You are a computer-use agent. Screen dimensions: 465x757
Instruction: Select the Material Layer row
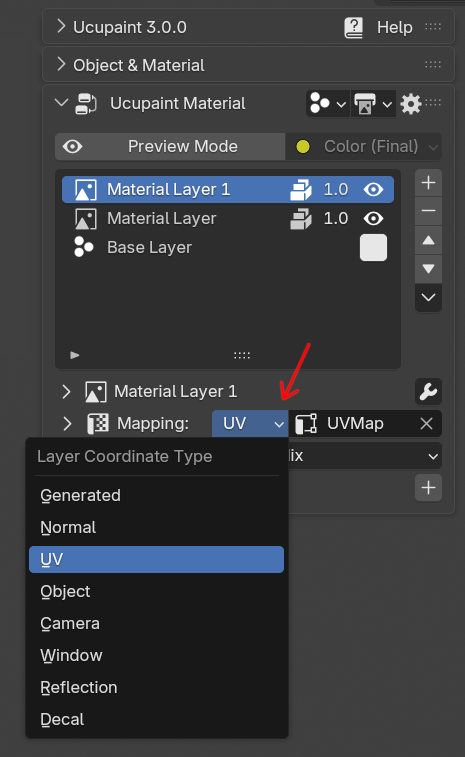(228, 218)
